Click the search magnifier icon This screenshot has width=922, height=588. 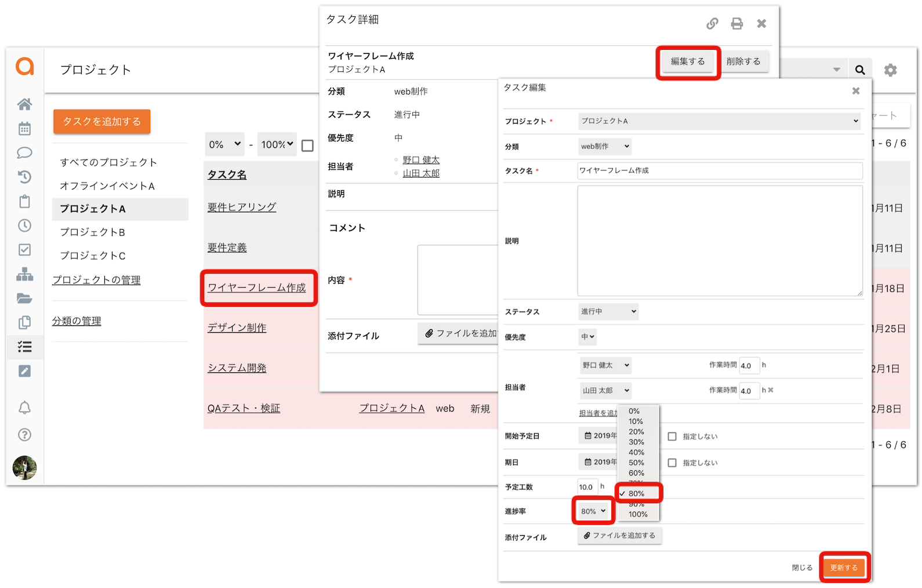860,70
